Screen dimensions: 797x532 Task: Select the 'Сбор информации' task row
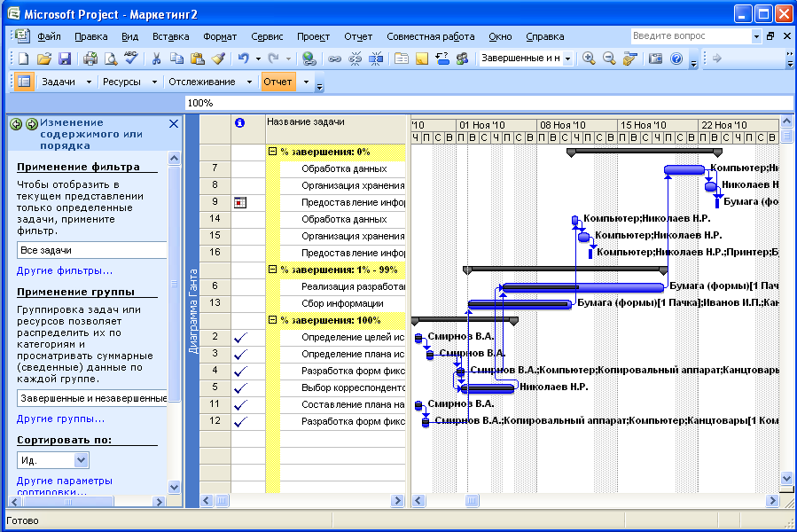342,303
